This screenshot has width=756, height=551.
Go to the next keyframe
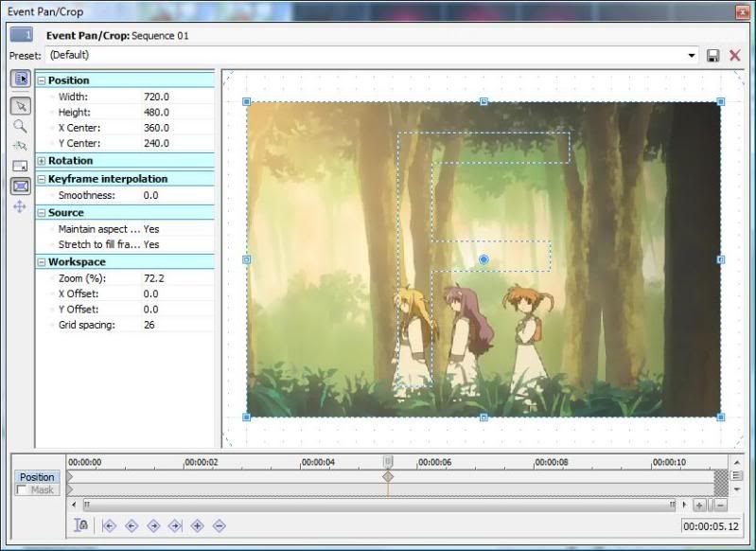(x=153, y=525)
